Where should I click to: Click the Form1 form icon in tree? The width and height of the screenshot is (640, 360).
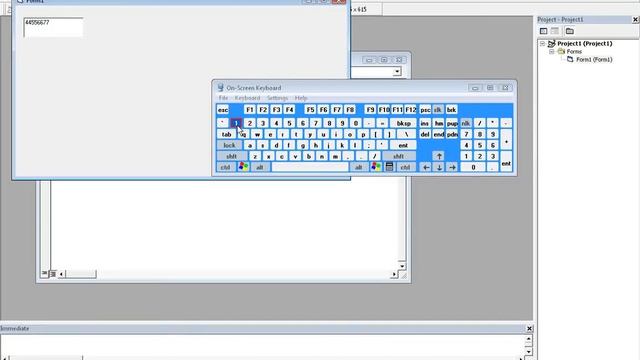pos(570,60)
